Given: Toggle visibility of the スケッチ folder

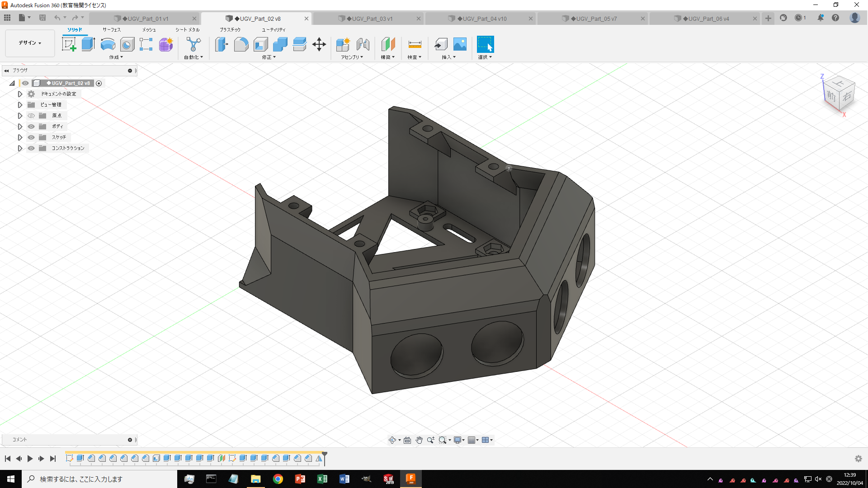Looking at the screenshot, I should [x=31, y=137].
